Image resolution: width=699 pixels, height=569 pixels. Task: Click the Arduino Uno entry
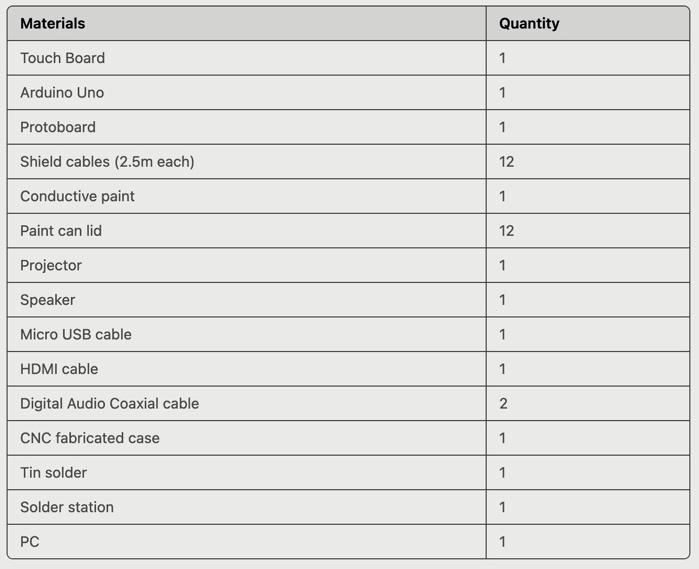(x=62, y=92)
